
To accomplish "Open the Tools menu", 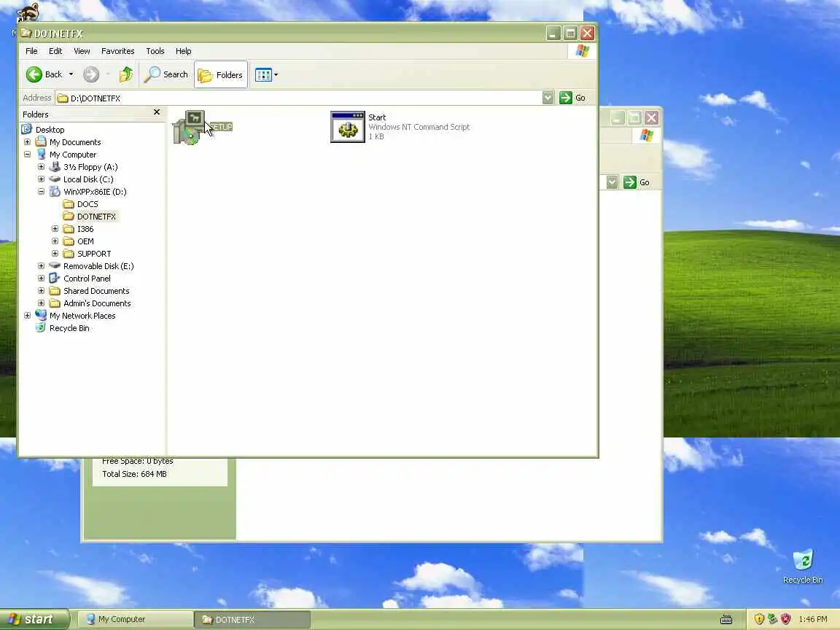I will click(155, 51).
